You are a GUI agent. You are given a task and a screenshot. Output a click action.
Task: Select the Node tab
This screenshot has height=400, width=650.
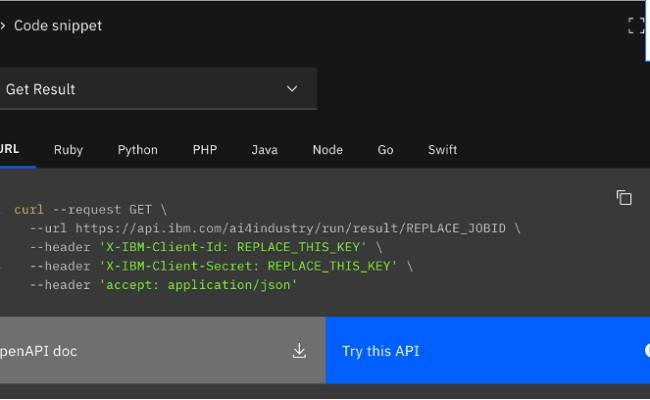point(327,150)
